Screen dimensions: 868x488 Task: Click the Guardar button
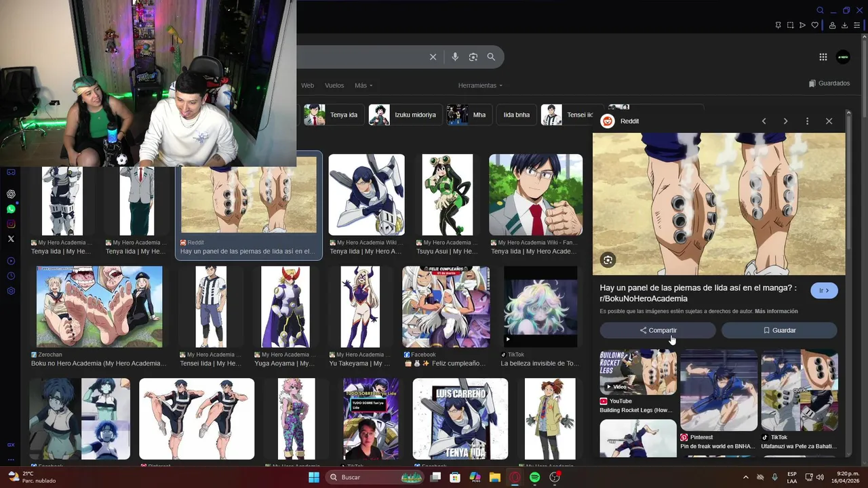[779, 330]
